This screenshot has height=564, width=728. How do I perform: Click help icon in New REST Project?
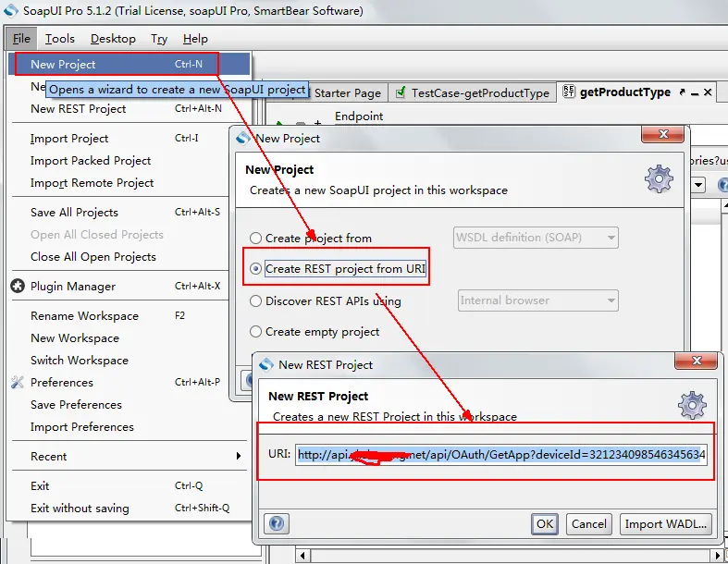[277, 524]
